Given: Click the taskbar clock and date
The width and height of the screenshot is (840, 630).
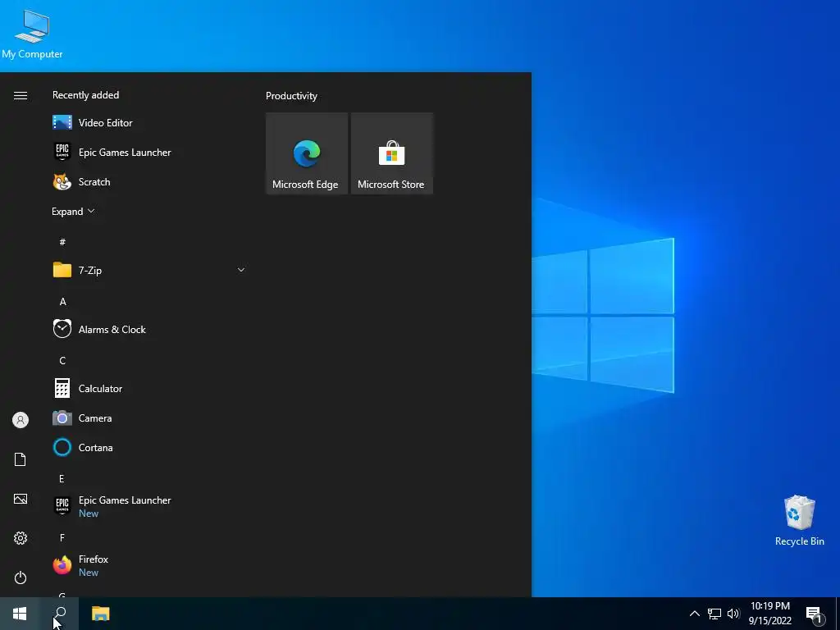Looking at the screenshot, I should coord(769,614).
